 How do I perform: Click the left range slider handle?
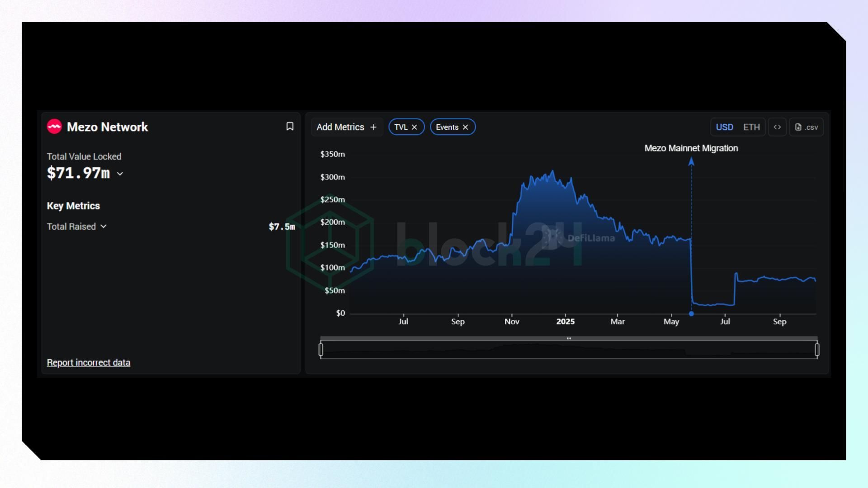(321, 350)
